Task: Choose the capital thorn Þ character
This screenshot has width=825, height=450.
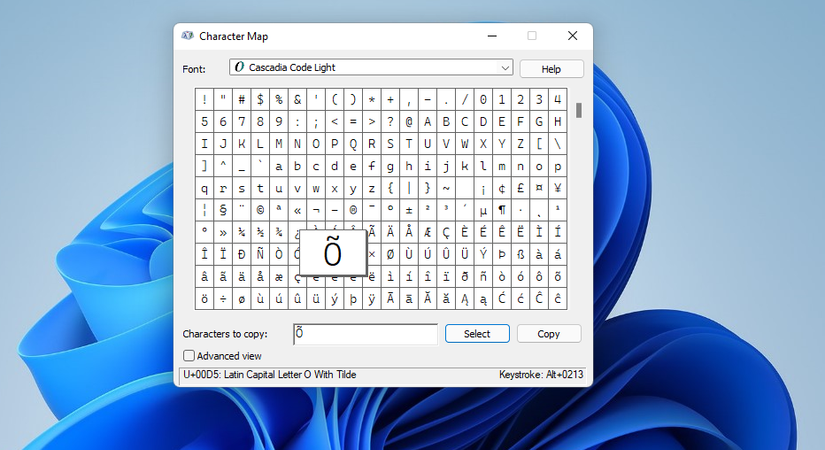Action: (x=502, y=254)
